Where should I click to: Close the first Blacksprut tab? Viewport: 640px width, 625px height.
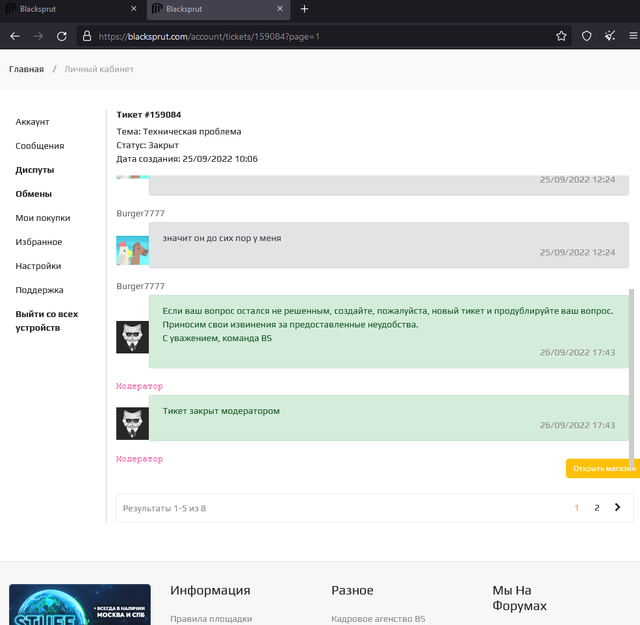click(133, 9)
